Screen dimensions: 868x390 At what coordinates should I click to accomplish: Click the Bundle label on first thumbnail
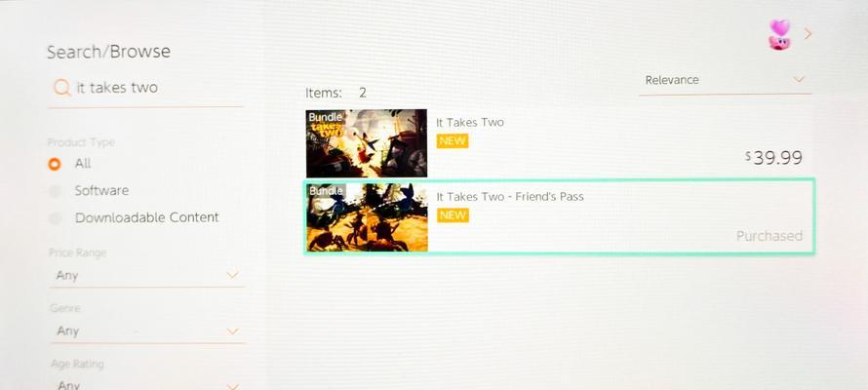tap(325, 117)
